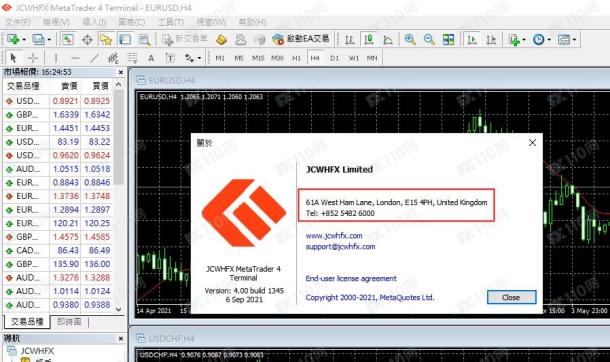Select JCWHFX node in the Navigator tree
610x362 pixels.
[x=37, y=351]
